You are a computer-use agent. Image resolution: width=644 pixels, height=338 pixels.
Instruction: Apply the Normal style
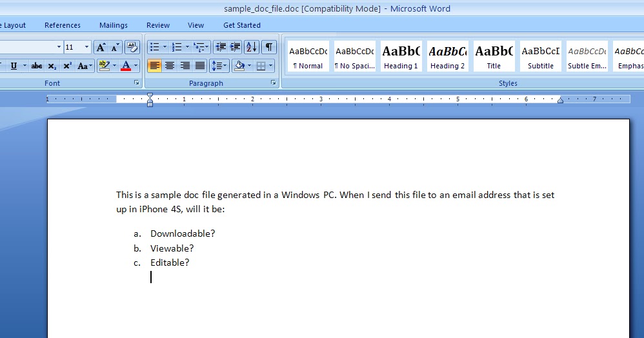coord(308,56)
